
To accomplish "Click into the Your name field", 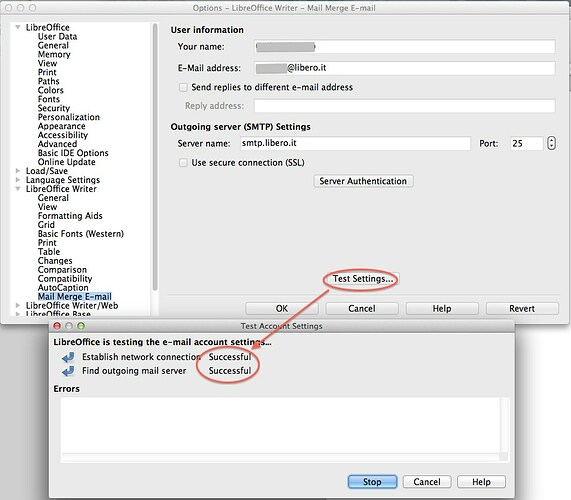I will click(x=405, y=47).
